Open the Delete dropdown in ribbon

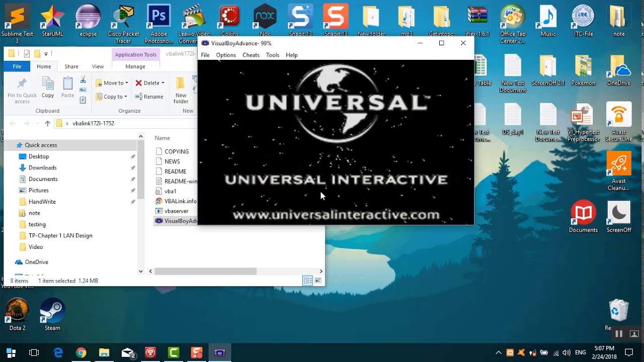[150, 83]
